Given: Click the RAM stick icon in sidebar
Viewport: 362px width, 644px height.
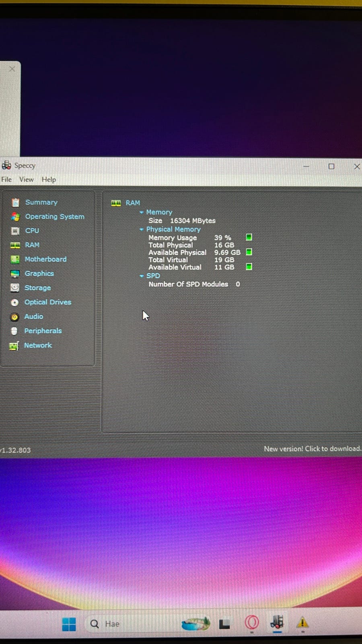Looking at the screenshot, I should (15, 245).
